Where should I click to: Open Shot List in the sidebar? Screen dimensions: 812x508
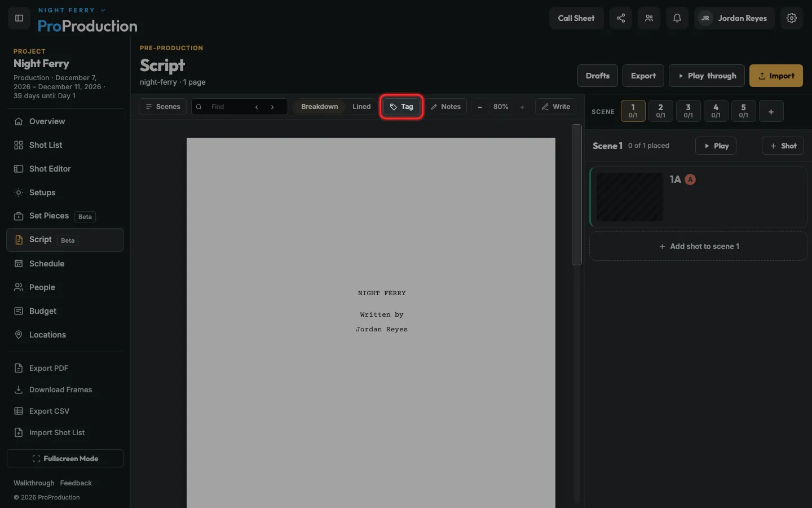(65, 145)
